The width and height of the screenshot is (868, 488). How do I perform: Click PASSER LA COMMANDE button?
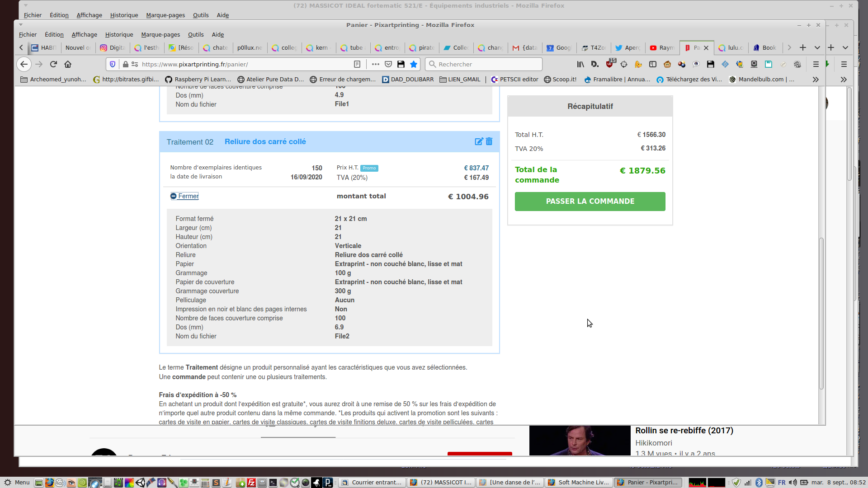point(590,202)
